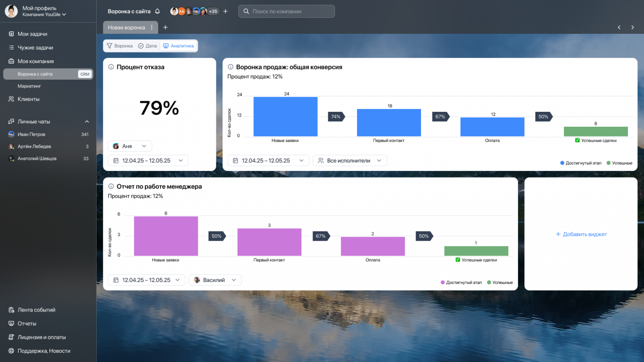Add a new board tab with plus icon
The width and height of the screenshot is (644, 362).
pos(166,28)
